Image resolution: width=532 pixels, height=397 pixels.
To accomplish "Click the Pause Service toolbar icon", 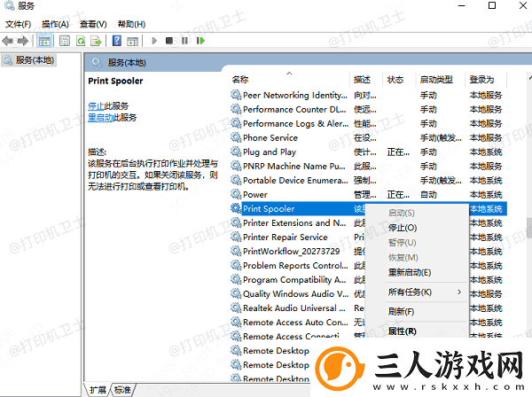I will [184, 41].
